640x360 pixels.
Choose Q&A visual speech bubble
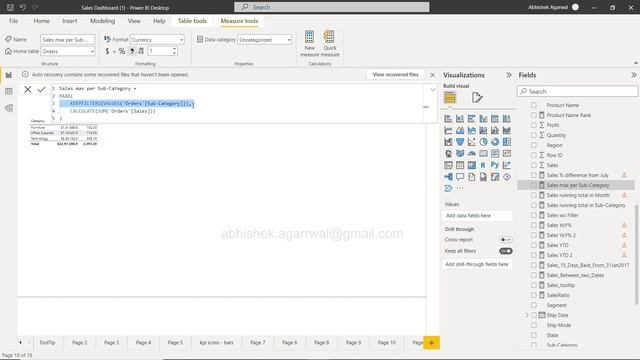460,177
